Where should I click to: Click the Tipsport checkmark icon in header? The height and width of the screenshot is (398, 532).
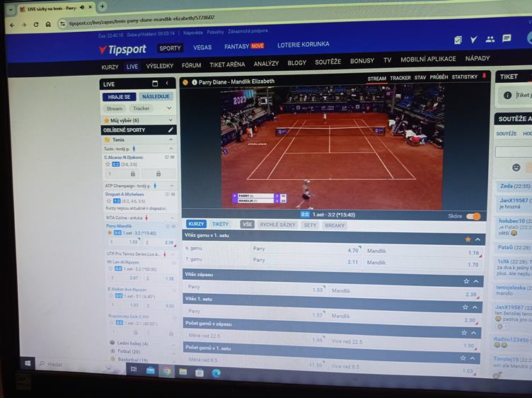474,40
